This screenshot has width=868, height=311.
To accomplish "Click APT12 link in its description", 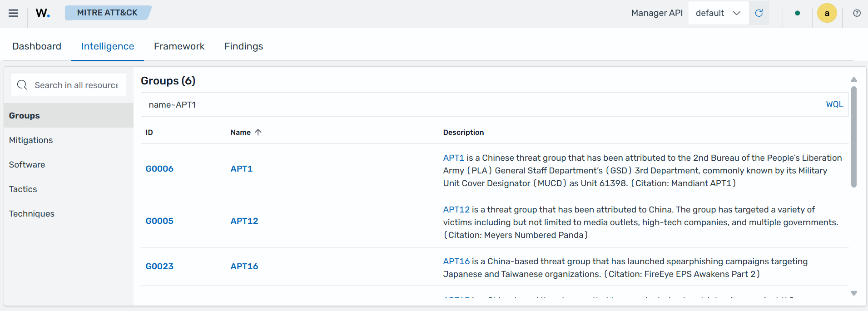I will pyautogui.click(x=456, y=210).
